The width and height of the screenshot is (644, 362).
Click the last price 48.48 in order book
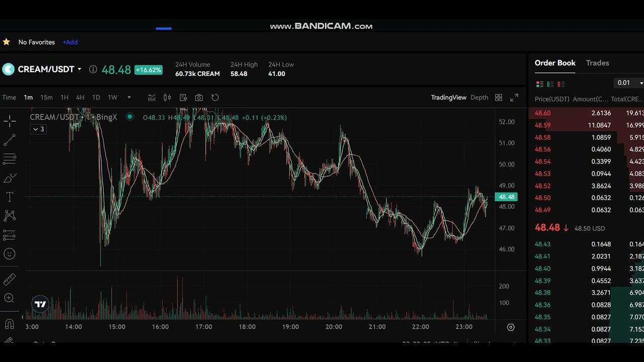(547, 228)
